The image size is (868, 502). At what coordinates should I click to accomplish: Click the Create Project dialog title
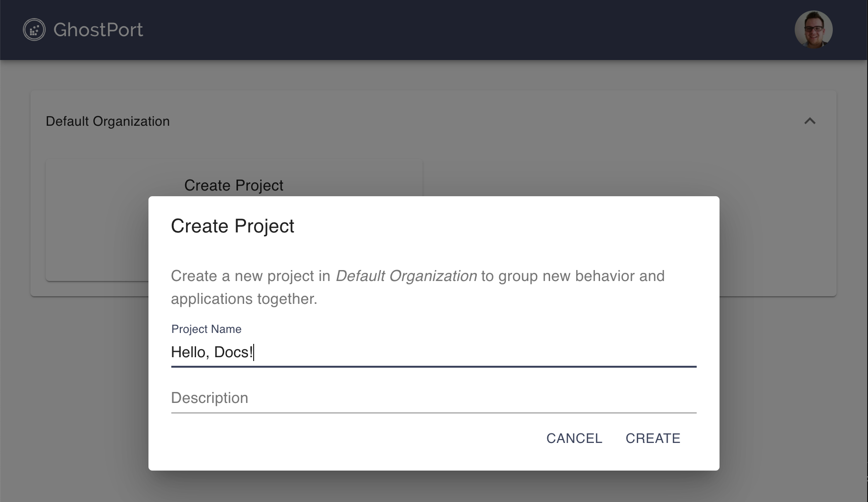pos(233,226)
